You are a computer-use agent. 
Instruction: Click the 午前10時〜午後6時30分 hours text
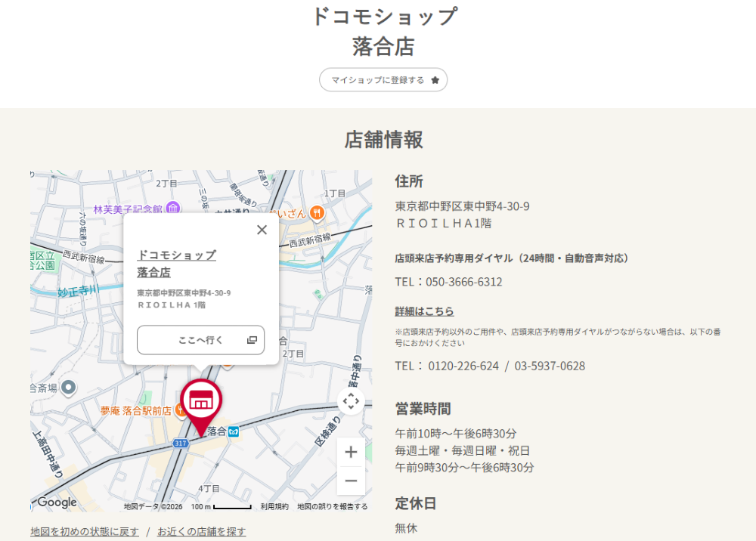pyautogui.click(x=456, y=434)
